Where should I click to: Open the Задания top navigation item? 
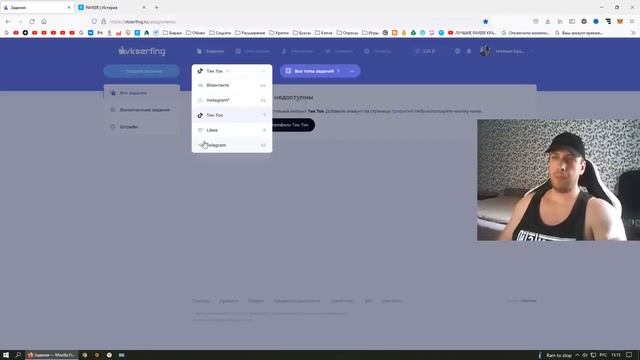click(211, 51)
